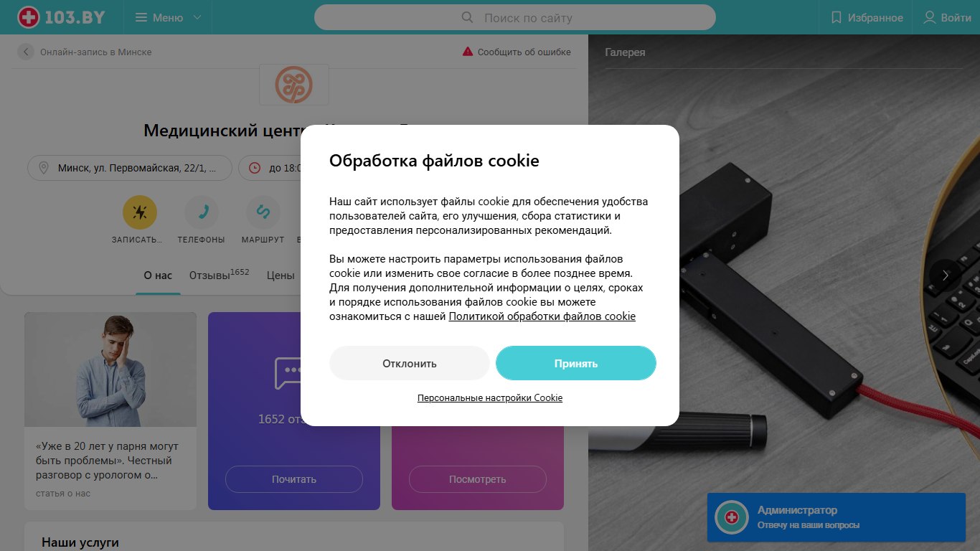Open the address Минск, ул. Первомайская selector
Image resolution: width=980 pixels, height=551 pixels.
(130, 168)
